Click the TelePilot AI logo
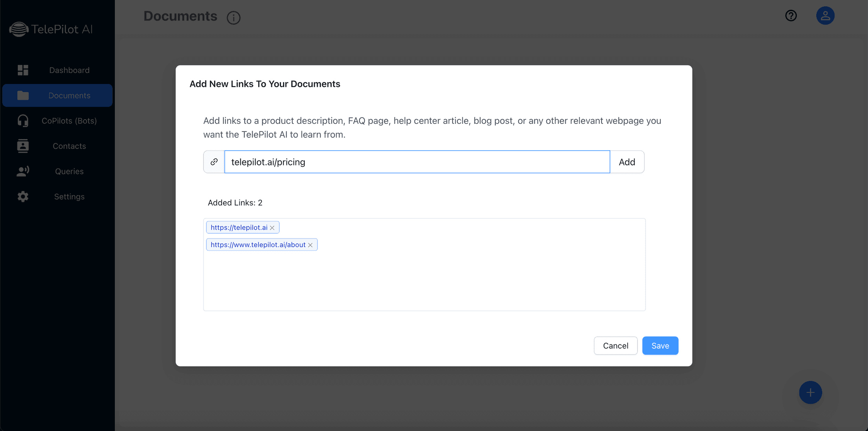868x431 pixels. (x=51, y=29)
